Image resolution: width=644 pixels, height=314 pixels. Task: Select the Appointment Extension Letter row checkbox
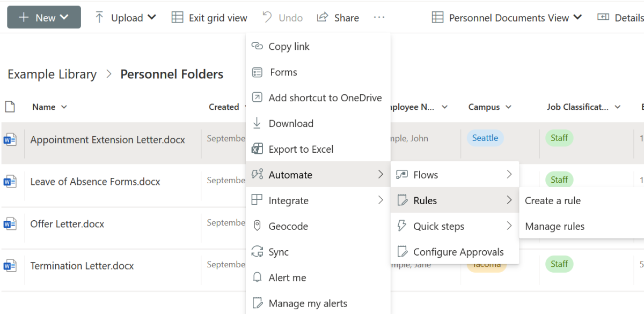[12, 139]
